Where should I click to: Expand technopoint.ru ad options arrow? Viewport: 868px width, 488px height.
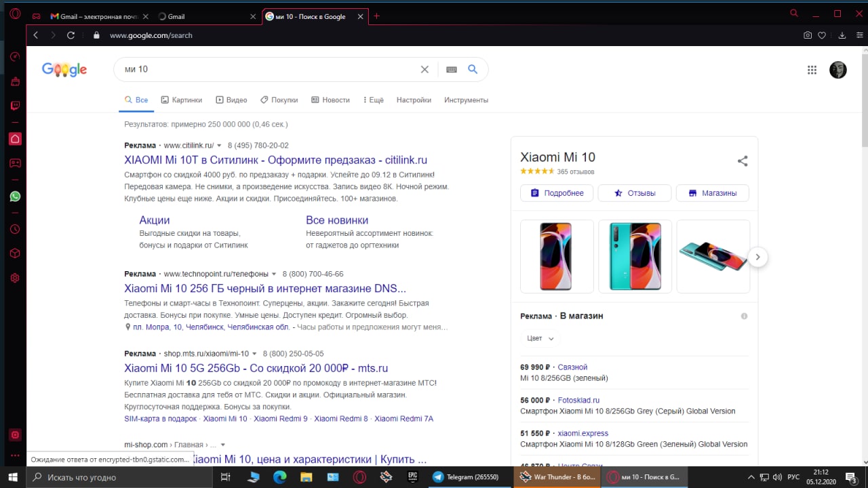(274, 274)
